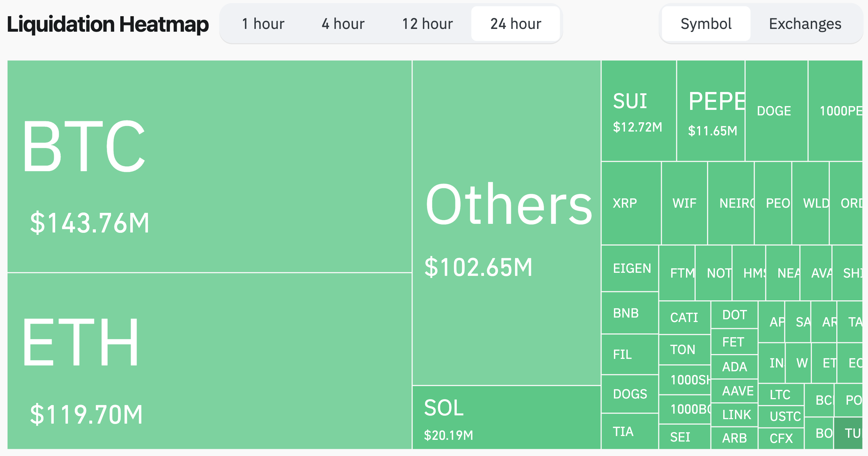Toggle to group by Symbol
This screenshot has width=868, height=456.
coord(705,23)
